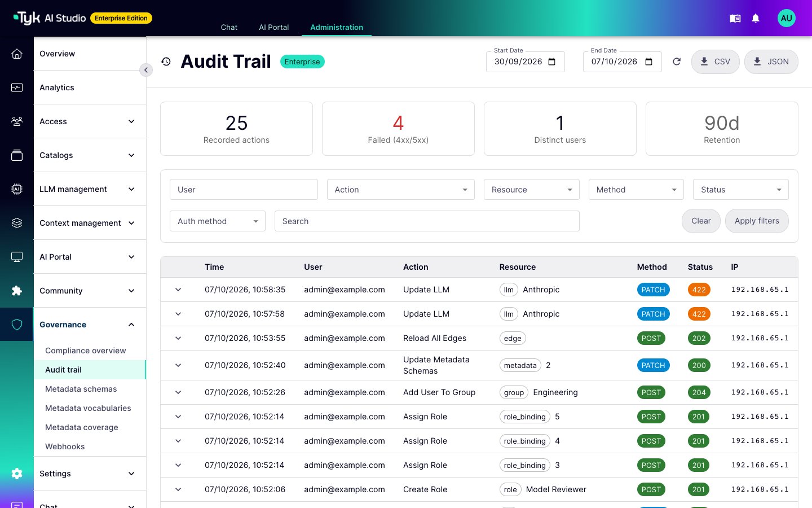Expand the 10:58:35 Update LLM row
Viewport: 812px width, 508px height.
coord(178,290)
